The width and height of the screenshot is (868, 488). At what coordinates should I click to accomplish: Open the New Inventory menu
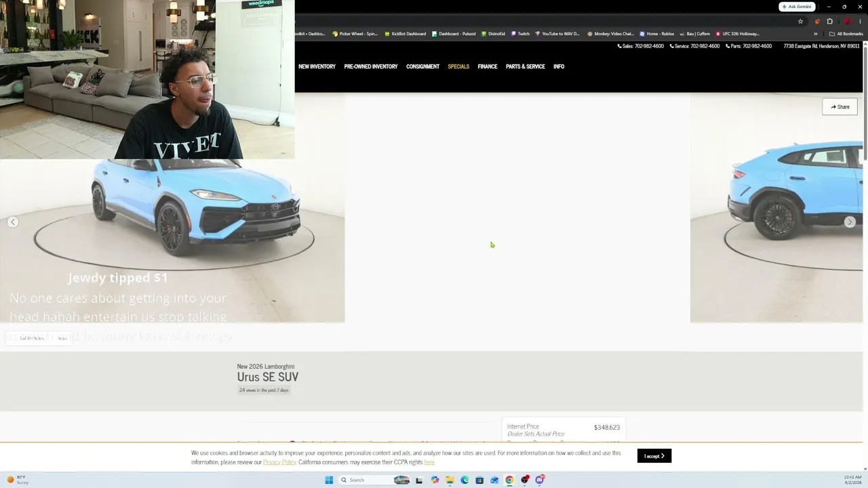click(317, 66)
